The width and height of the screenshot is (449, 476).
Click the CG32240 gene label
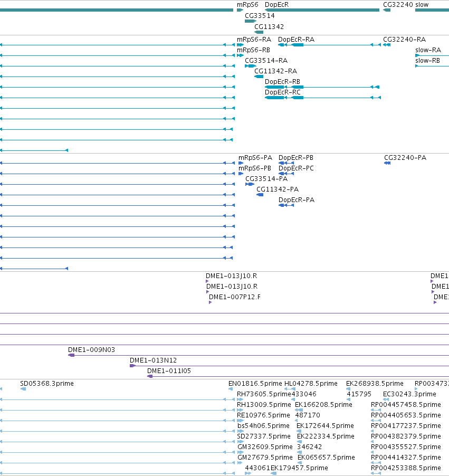(398, 5)
